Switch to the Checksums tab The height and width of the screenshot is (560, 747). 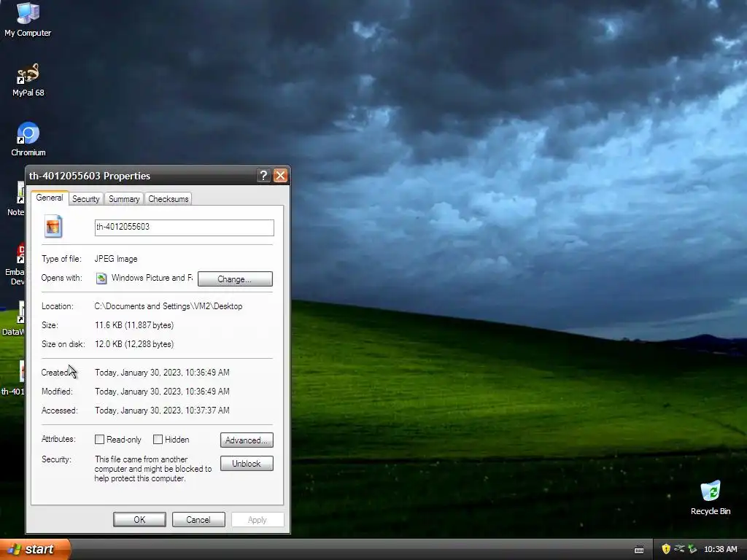click(x=169, y=199)
